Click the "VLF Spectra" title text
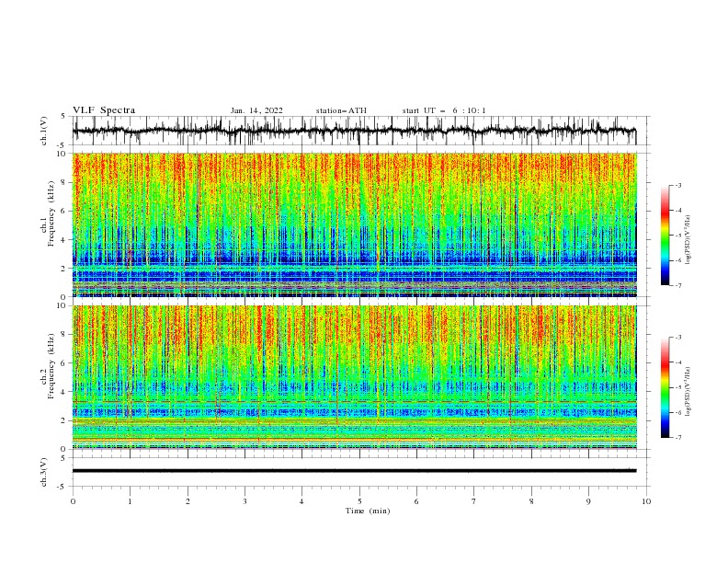728x563 pixels. [x=104, y=110]
